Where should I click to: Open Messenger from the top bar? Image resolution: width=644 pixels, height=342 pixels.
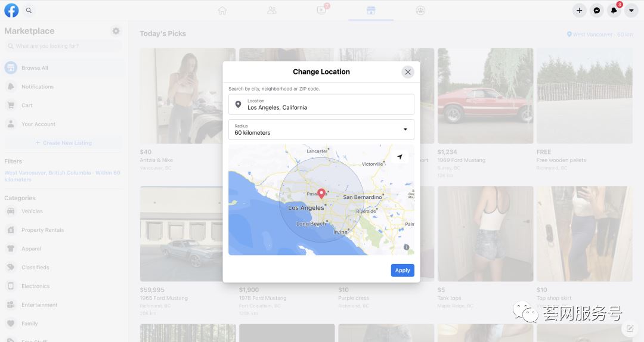(x=596, y=10)
